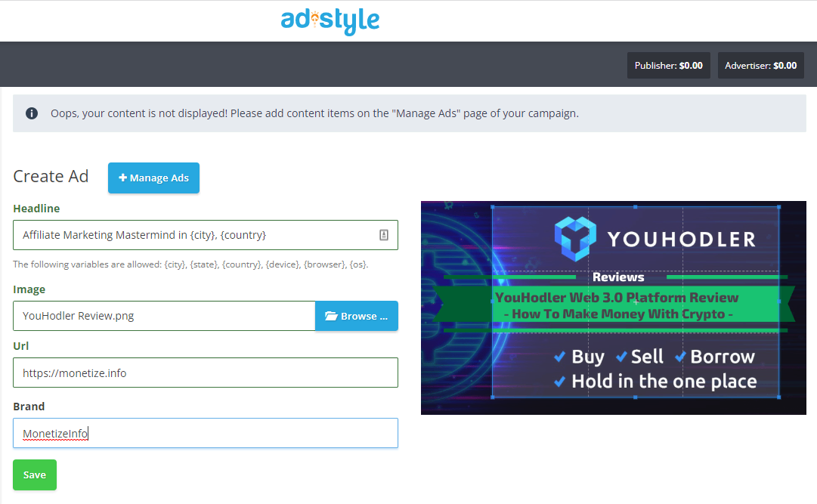The width and height of the screenshot is (817, 504).
Task: View the Advertiser $0.00 balance
Action: (x=761, y=66)
